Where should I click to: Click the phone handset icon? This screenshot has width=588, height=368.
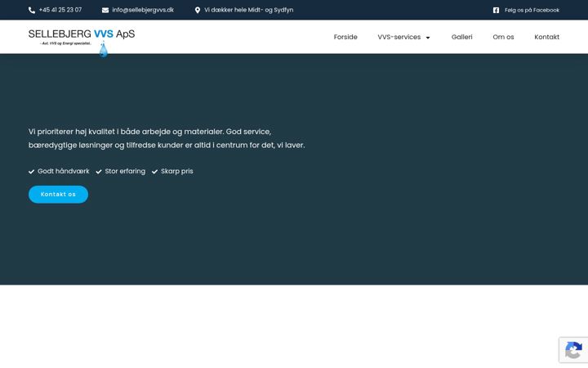click(x=32, y=10)
